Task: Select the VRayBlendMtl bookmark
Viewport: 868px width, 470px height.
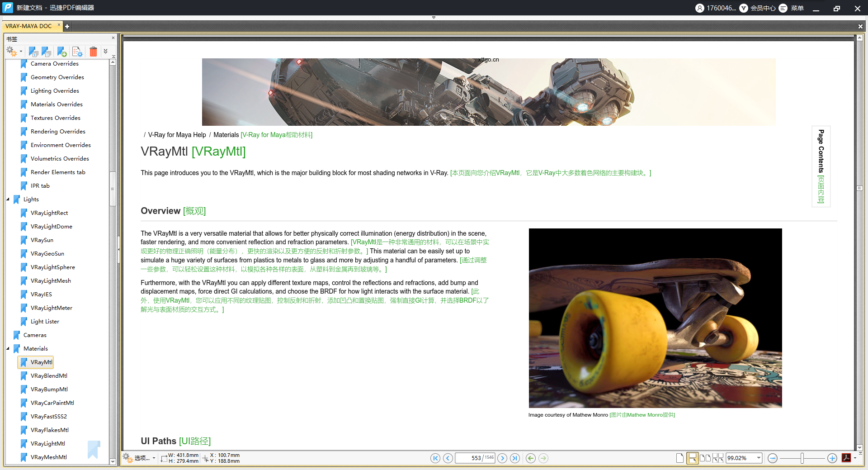Action: point(49,376)
